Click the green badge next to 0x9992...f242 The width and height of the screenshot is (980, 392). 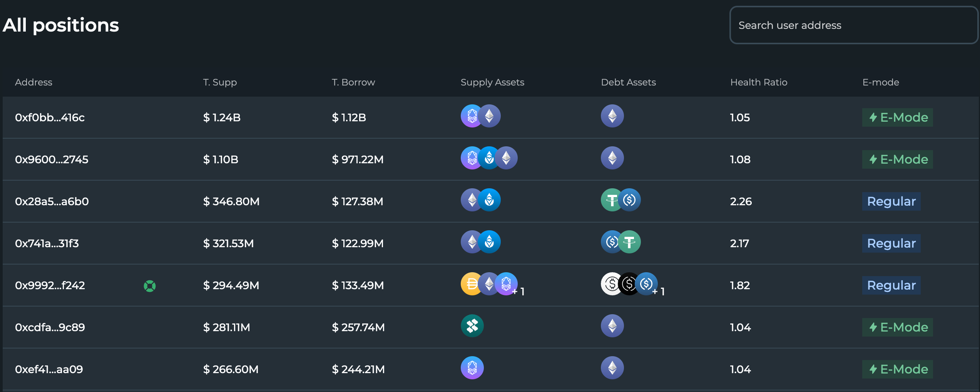150,286
